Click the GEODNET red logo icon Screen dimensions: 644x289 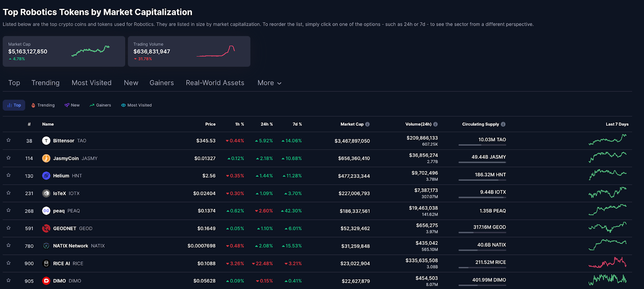click(46, 228)
